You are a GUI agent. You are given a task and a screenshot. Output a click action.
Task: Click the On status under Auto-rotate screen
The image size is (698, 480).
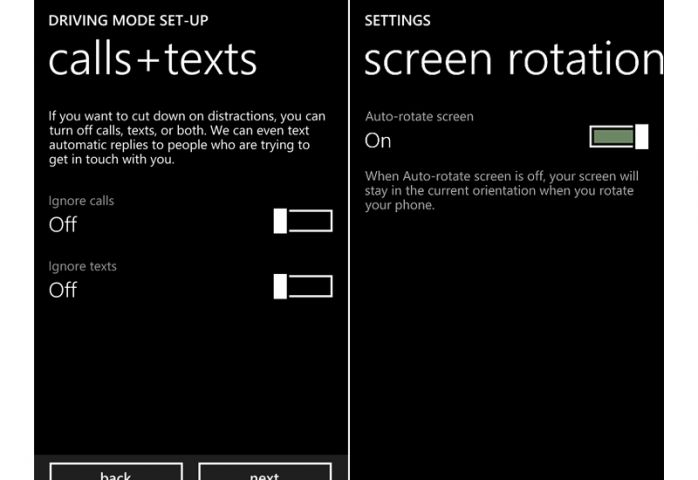pyautogui.click(x=378, y=141)
